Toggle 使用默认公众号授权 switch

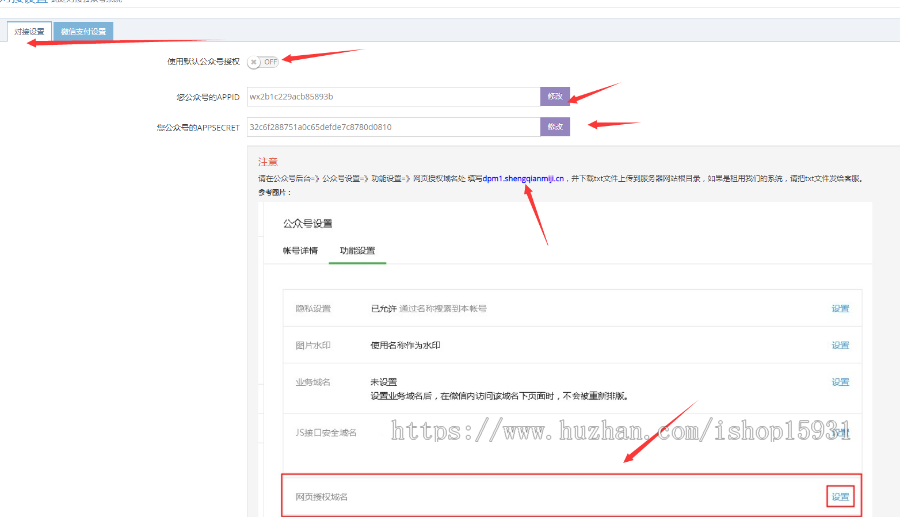coord(264,62)
